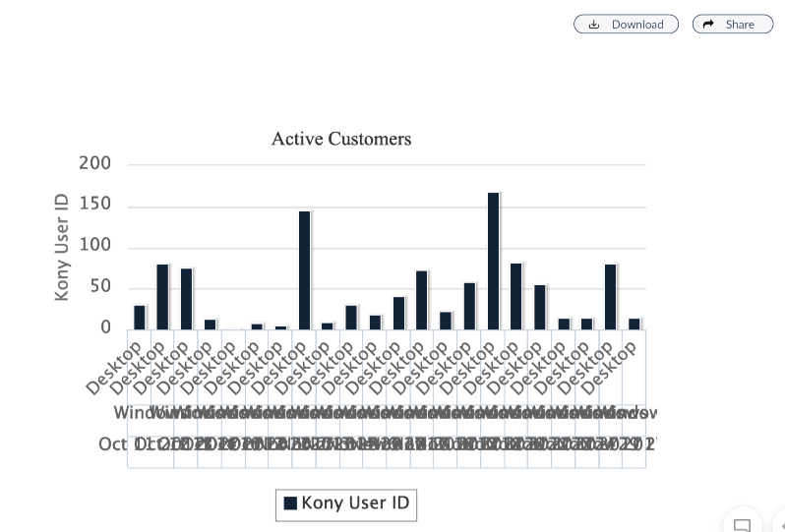Click the Download button

pos(626,25)
